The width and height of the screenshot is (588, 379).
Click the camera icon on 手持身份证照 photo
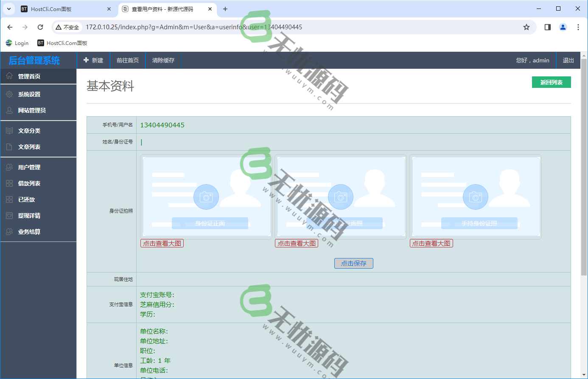point(475,197)
